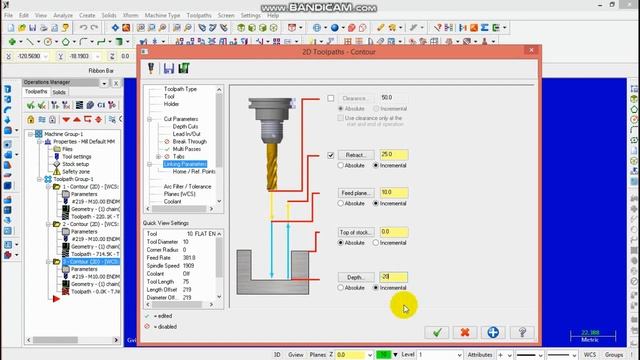
Task: Switch to the Solids tab
Action: coord(59,92)
